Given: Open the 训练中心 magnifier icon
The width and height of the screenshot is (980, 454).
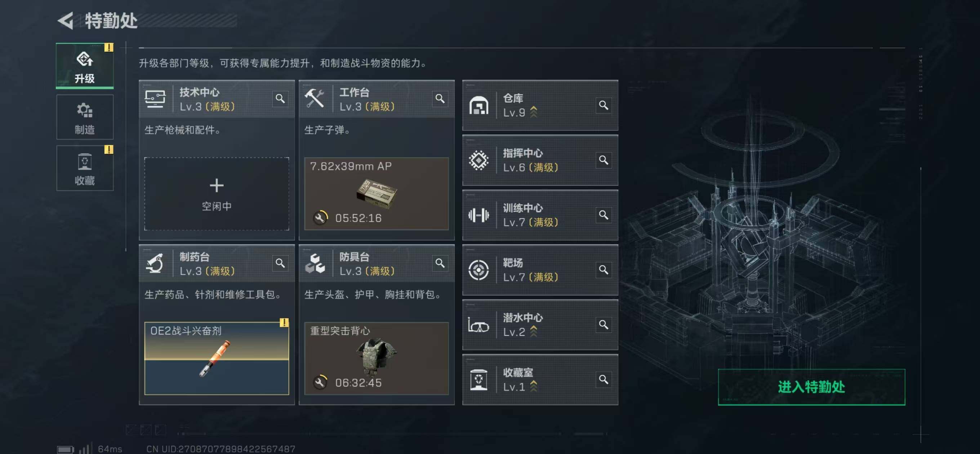Looking at the screenshot, I should pos(603,215).
